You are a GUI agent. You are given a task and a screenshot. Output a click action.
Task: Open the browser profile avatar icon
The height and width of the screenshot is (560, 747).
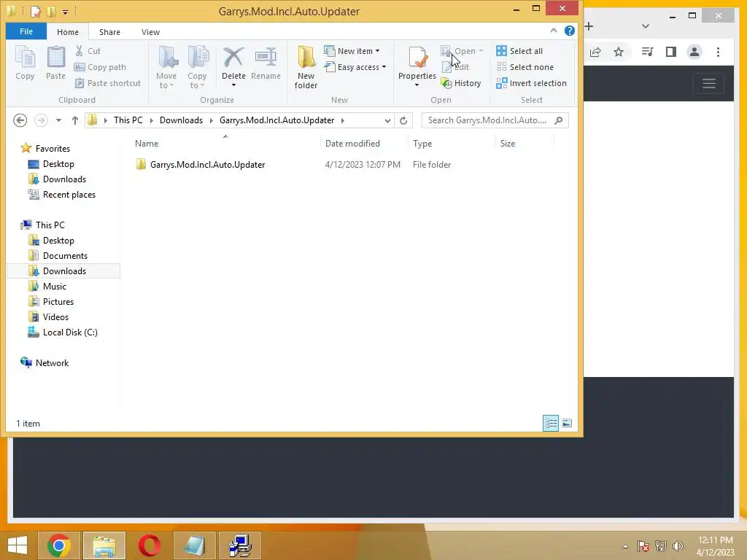click(x=694, y=52)
